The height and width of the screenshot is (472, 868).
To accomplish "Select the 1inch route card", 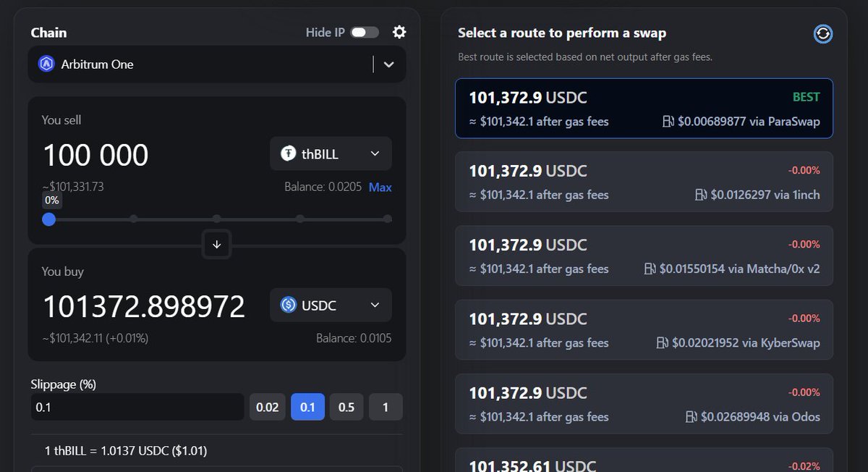I will (644, 182).
